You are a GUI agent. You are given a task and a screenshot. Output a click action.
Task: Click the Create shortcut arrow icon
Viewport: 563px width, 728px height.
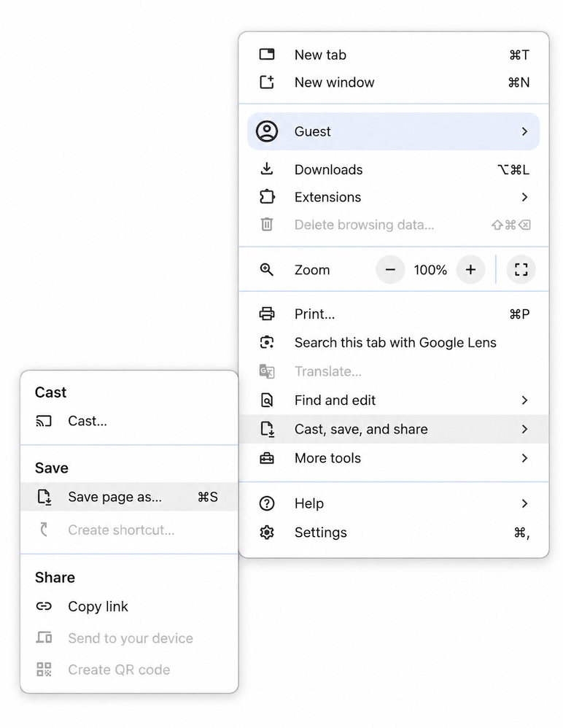tap(44, 530)
